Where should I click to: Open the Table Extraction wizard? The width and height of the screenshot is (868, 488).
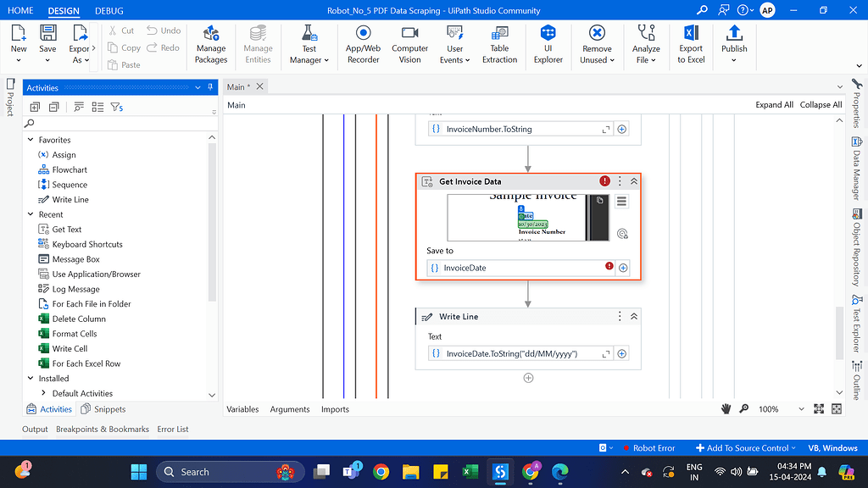[498, 44]
